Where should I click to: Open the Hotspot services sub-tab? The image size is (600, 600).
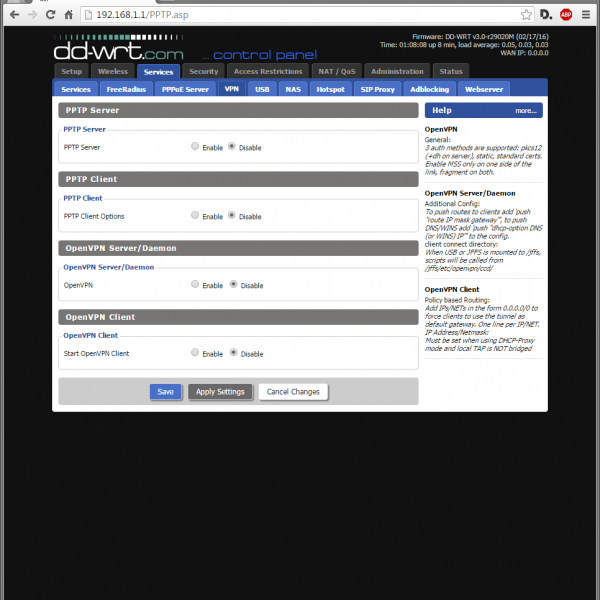coord(329,89)
